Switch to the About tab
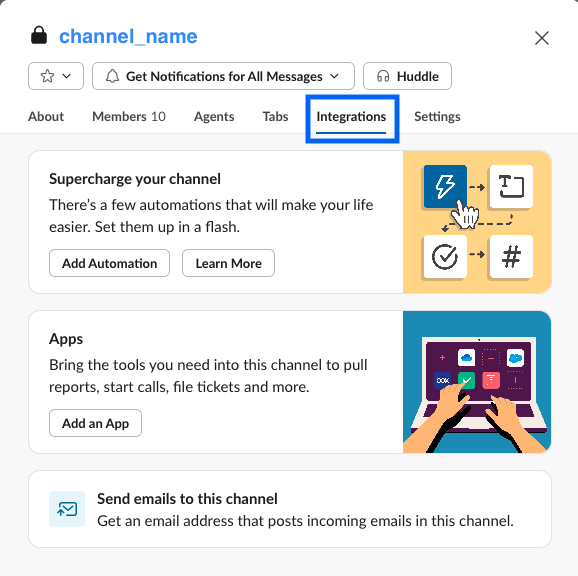578x576 pixels. [x=46, y=116]
